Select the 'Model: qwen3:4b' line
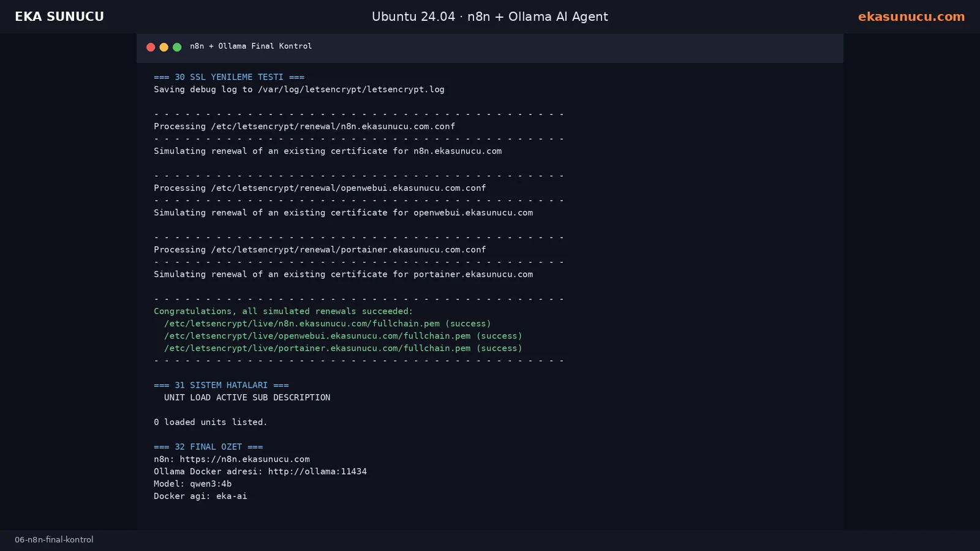 click(193, 484)
